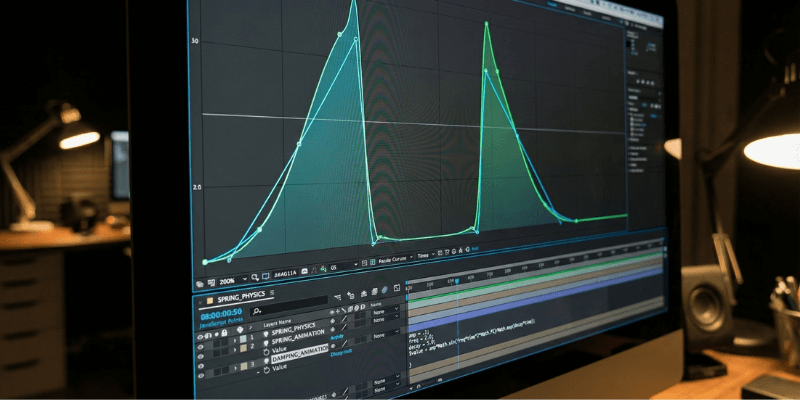Expand layer 3 with its disclosure triangle
The image size is (800, 400).
(x=235, y=368)
